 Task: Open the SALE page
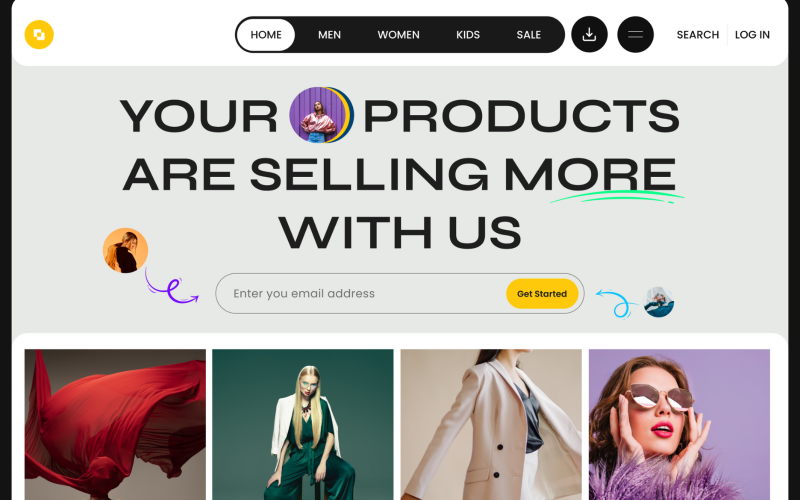pyautogui.click(x=529, y=35)
